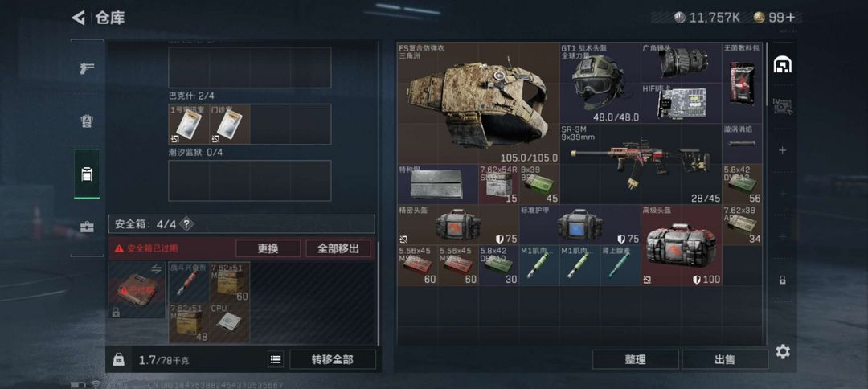This screenshot has height=389, width=868.
Task: Click the 出售 sell button
Action: 725,360
